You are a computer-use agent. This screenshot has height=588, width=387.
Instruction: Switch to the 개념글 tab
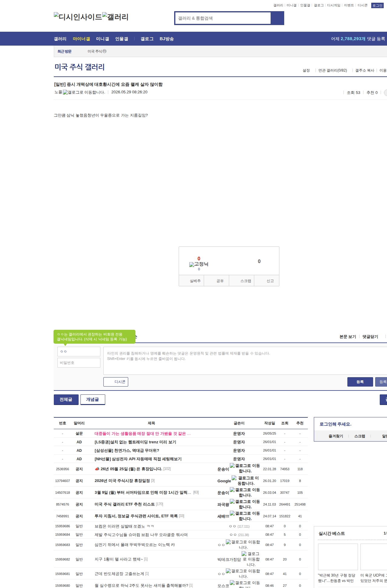(x=93, y=400)
